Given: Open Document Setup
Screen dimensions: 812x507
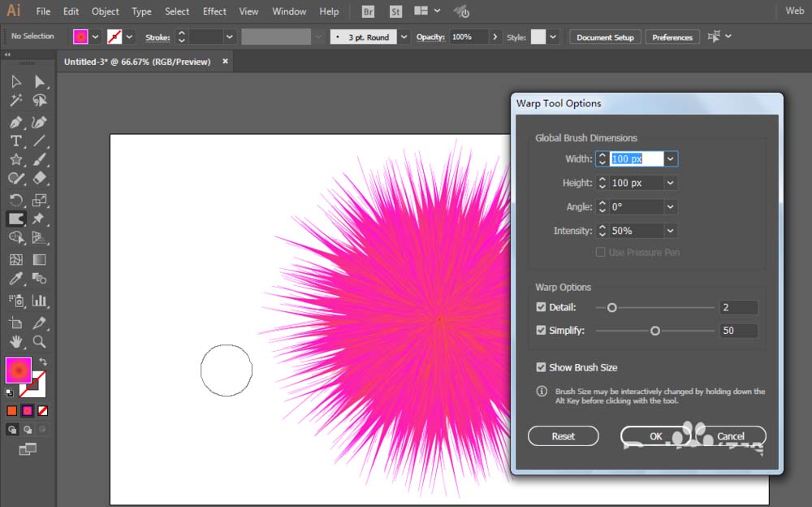Looking at the screenshot, I should coord(605,37).
